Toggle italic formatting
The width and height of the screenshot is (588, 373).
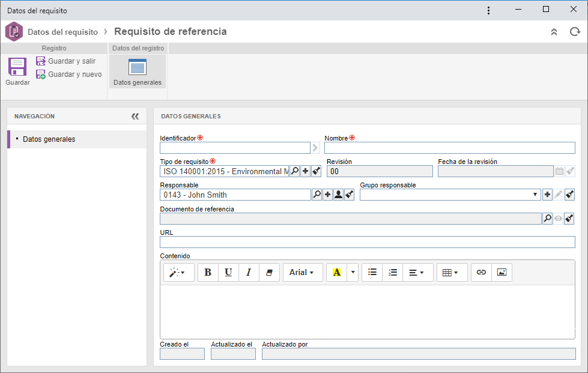(249, 273)
